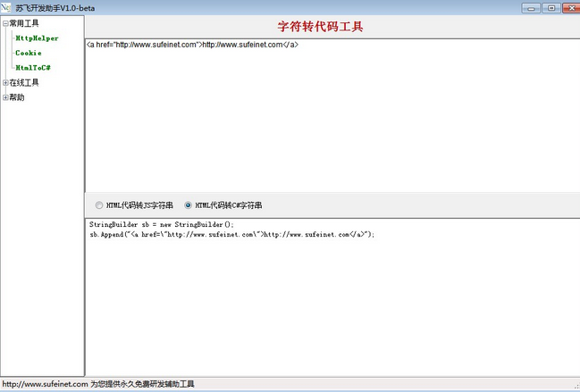Click the sb.Append output code line
The width and height of the screenshot is (580, 392).
coord(232,234)
